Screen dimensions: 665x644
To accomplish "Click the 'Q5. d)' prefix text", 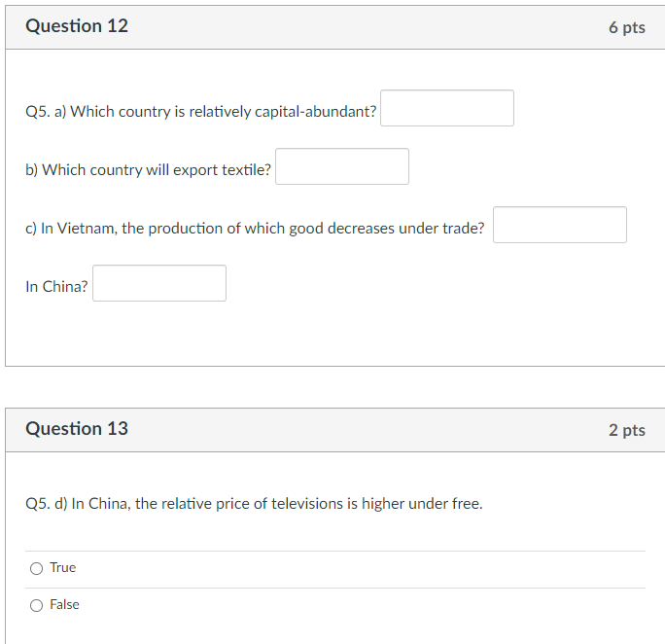I will coord(47,504).
